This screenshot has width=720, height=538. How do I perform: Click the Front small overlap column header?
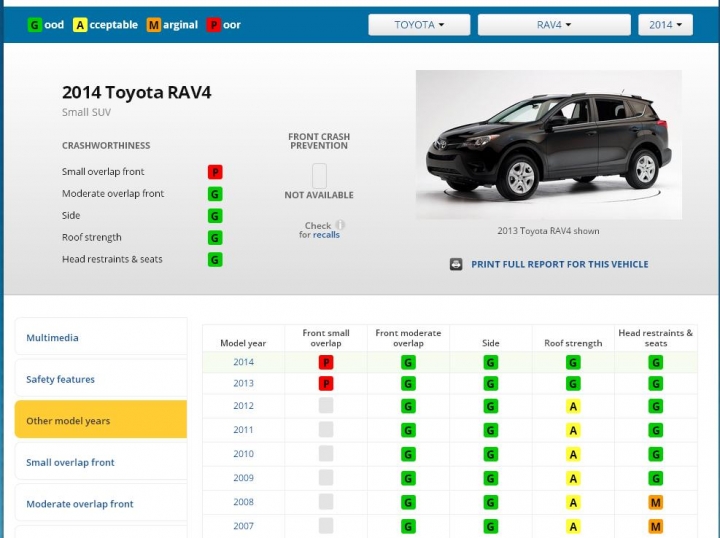tap(326, 338)
